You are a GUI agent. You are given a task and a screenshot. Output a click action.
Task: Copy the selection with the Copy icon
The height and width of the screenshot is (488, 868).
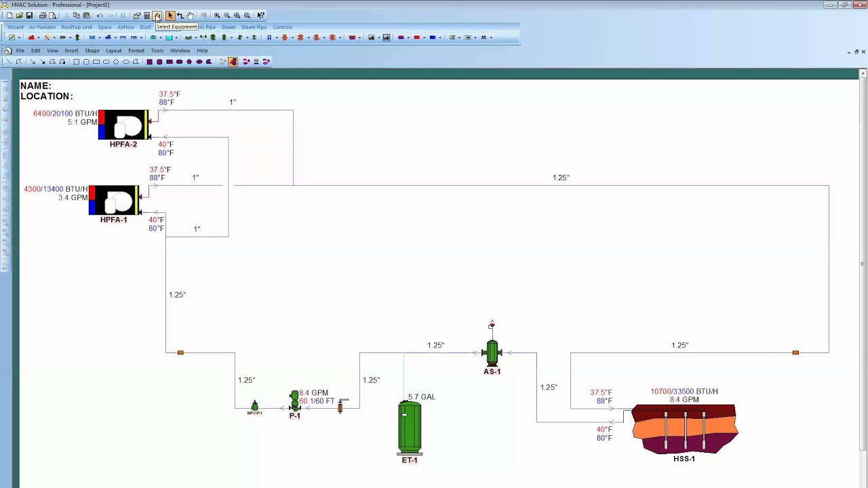pos(76,16)
